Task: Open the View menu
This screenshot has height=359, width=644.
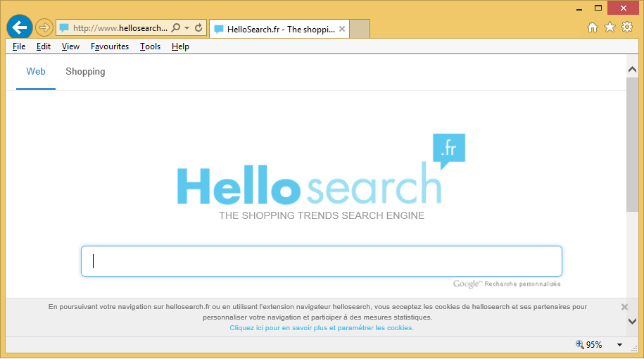Action: click(70, 46)
